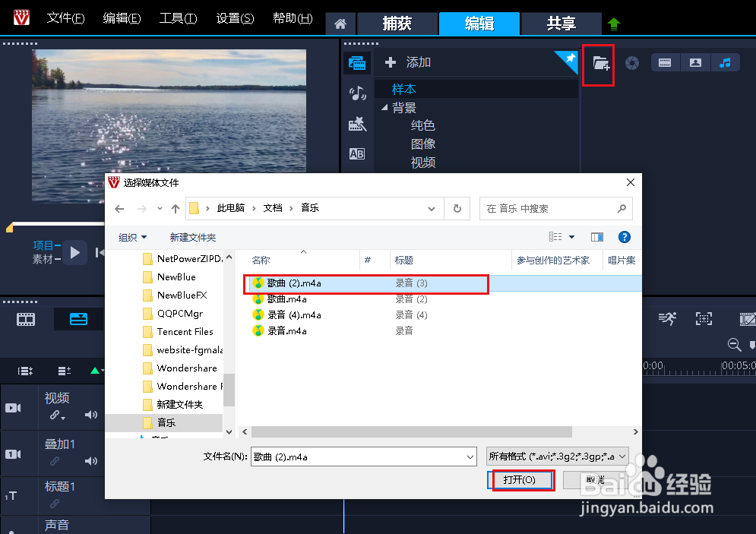This screenshot has height=534, width=756.
Task: Click the home icon tab
Action: 340,24
